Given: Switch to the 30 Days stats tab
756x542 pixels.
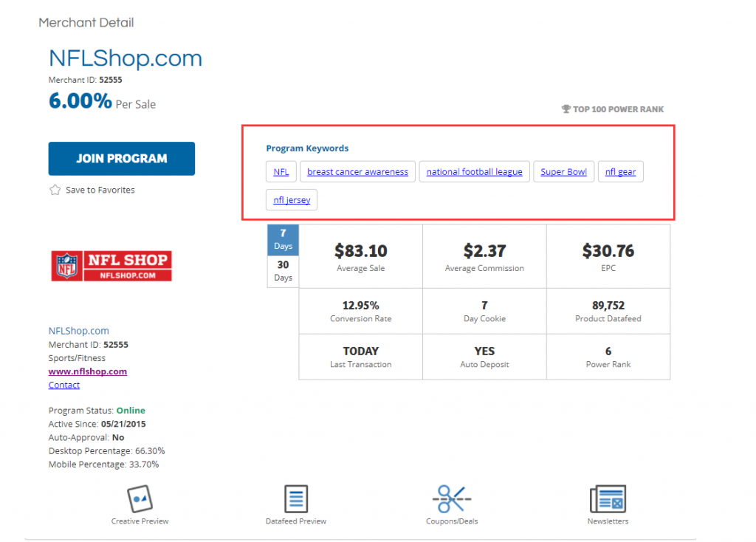Looking at the screenshot, I should pos(283,272).
